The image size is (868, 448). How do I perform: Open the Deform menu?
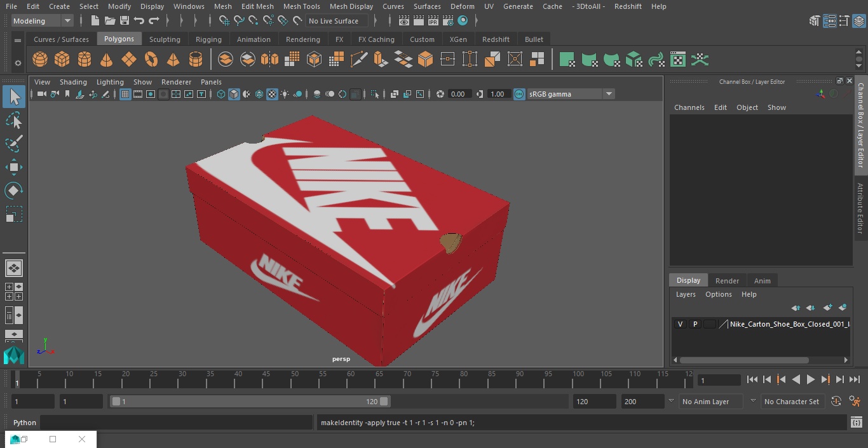click(x=462, y=6)
